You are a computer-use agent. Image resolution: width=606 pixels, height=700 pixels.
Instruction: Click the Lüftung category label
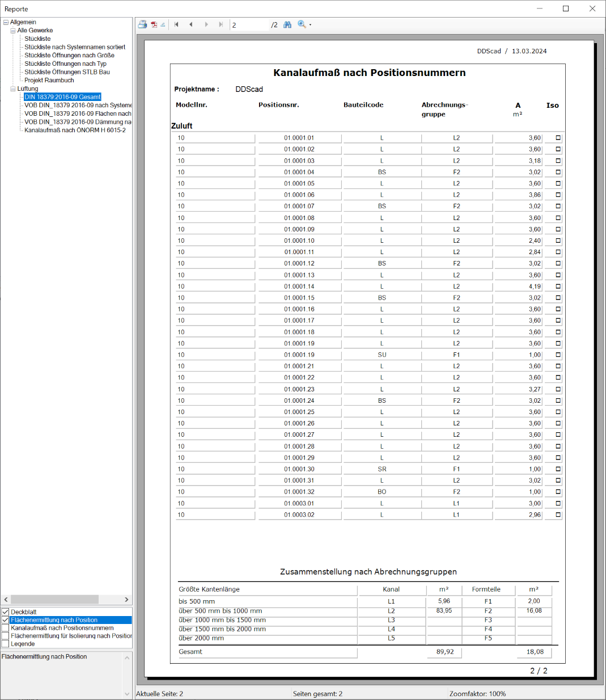(28, 88)
